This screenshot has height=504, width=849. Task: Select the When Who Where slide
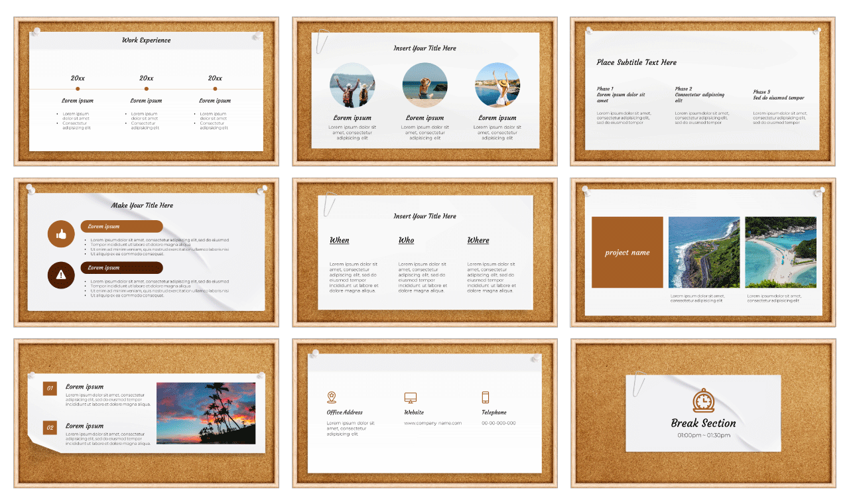pyautogui.click(x=424, y=253)
